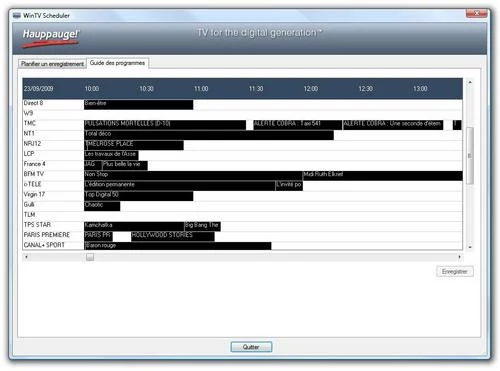Click the BFM TV channel name

click(34, 174)
